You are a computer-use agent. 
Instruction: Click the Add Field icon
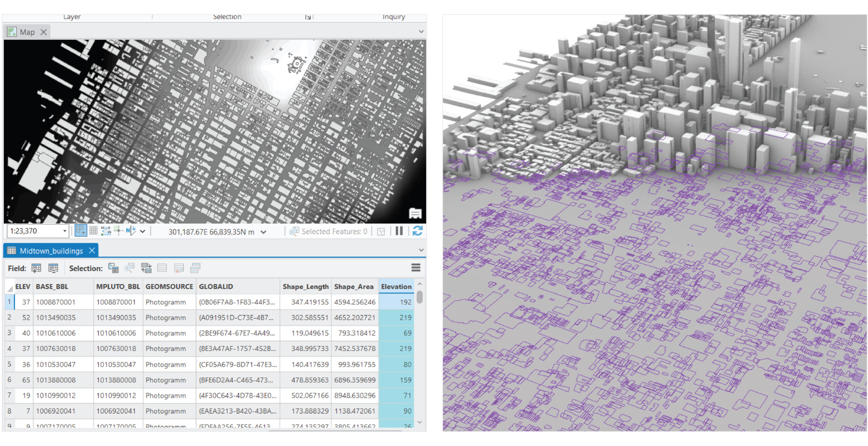click(36, 268)
